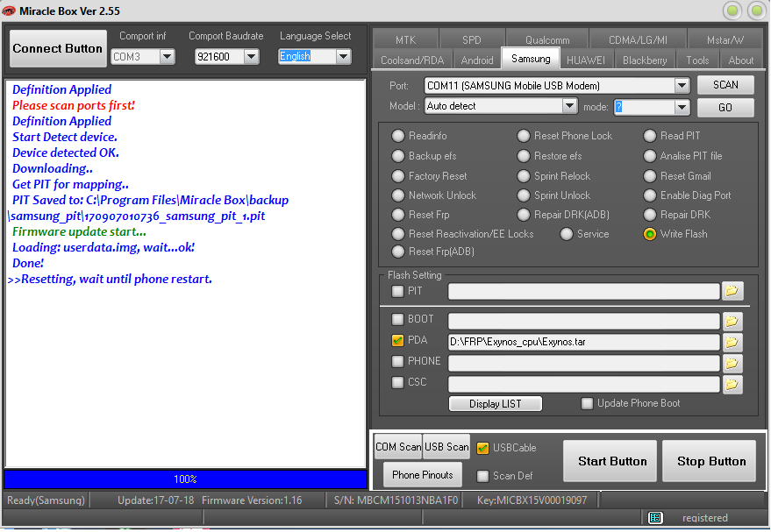Click the Phone Pinouts button
This screenshot has height=532, width=771.
(x=423, y=474)
